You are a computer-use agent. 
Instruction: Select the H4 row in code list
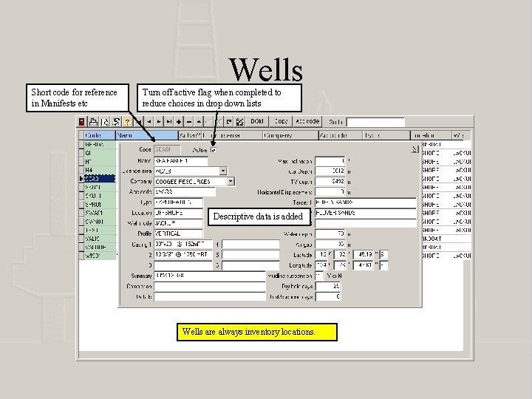point(100,170)
